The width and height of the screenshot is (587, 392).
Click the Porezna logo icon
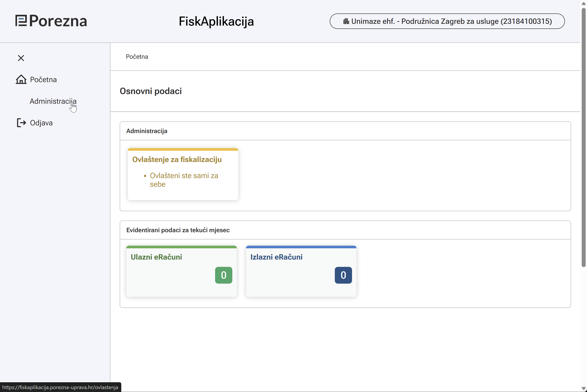pos(21,21)
